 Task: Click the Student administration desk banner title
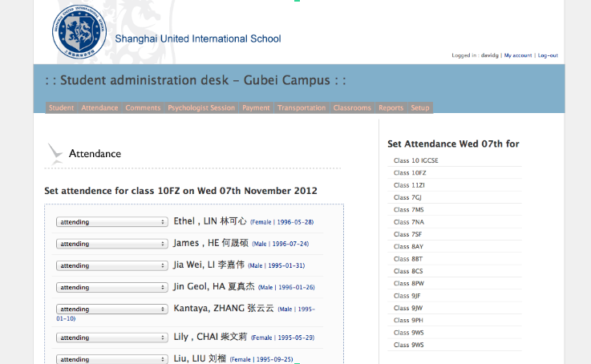coord(195,80)
